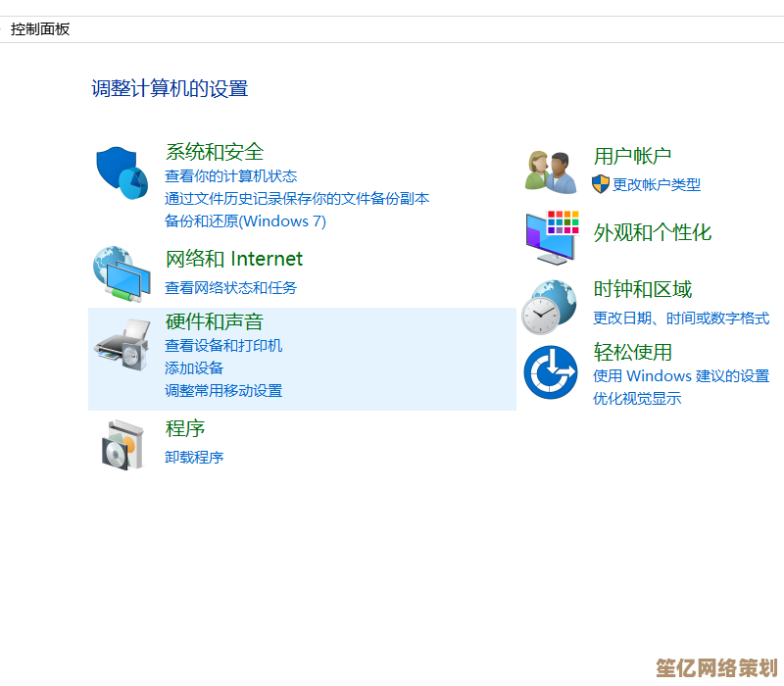Image resolution: width=784 pixels, height=686 pixels.
Task: Click the System and Security shield icon
Action: pyautogui.click(x=122, y=171)
